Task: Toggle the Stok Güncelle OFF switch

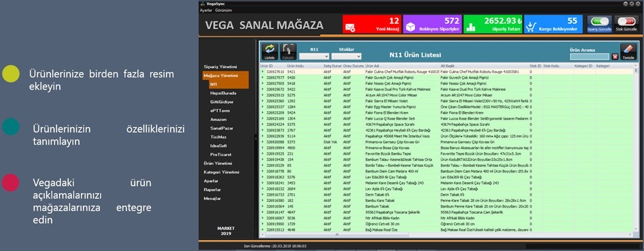Action: click(x=626, y=25)
